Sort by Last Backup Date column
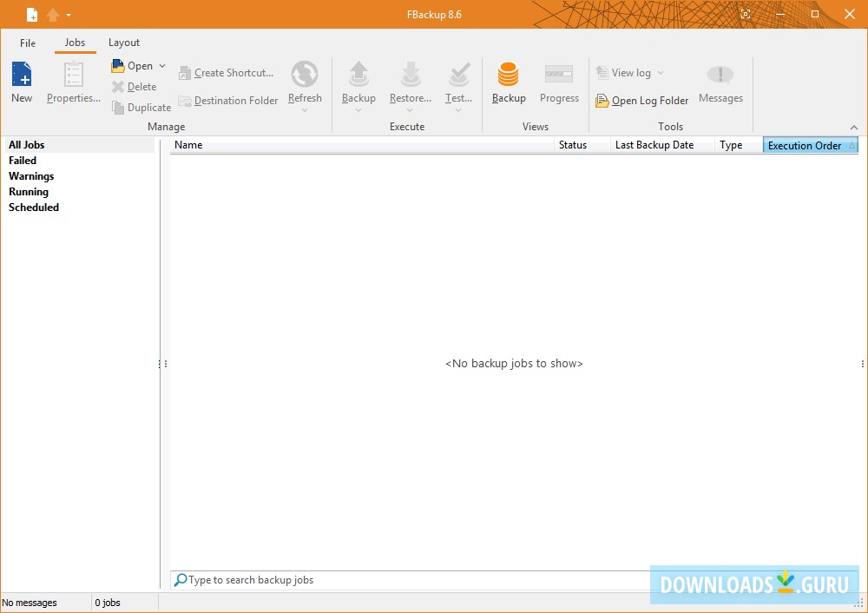 (662, 145)
